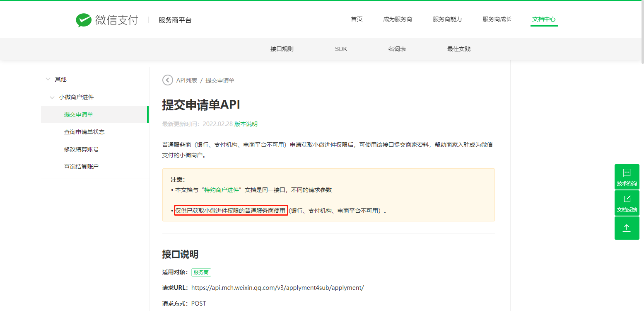
Task: Switch to the 接口规则 sub-tab
Action: pyautogui.click(x=282, y=49)
